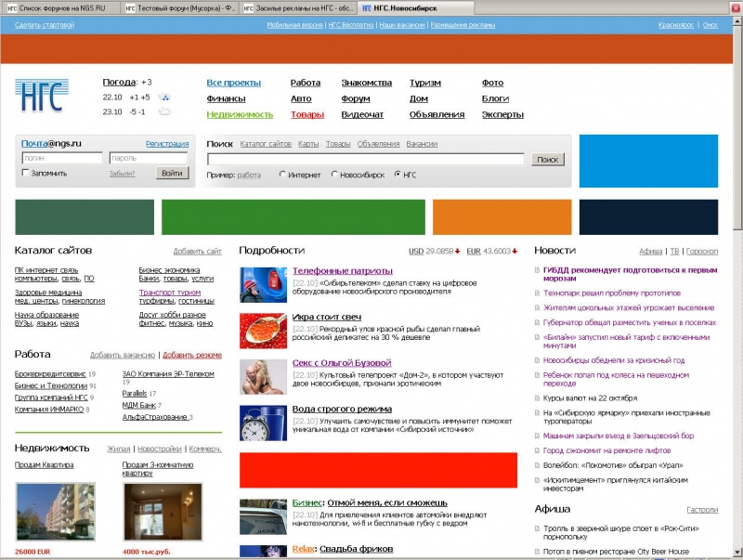Click into the main search text field
The image size is (743, 560).
(368, 160)
